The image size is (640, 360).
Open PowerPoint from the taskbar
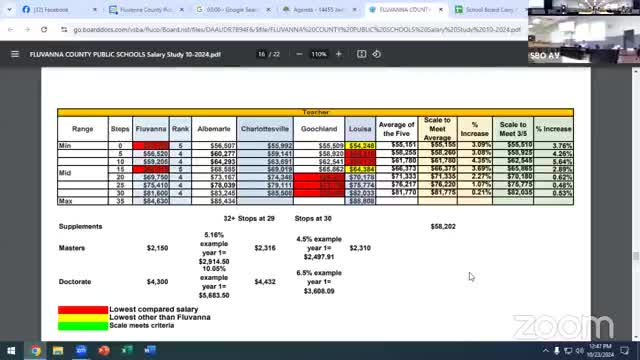104,350
